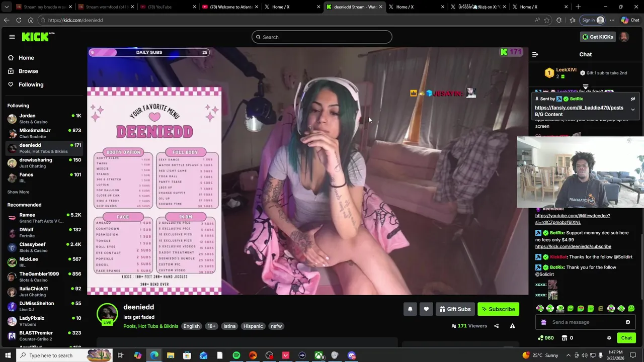Screen dimensions: 644x362
Task: Click the nsfw tag
Action: pos(276,326)
